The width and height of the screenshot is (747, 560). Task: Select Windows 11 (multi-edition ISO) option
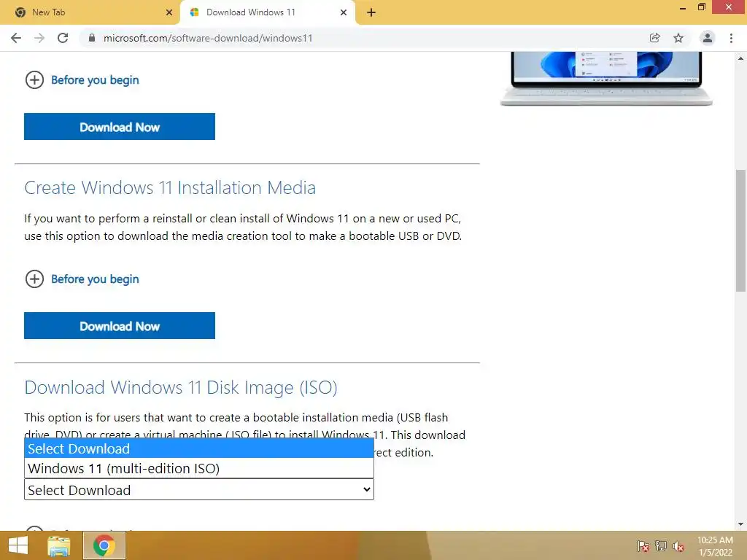(x=199, y=469)
